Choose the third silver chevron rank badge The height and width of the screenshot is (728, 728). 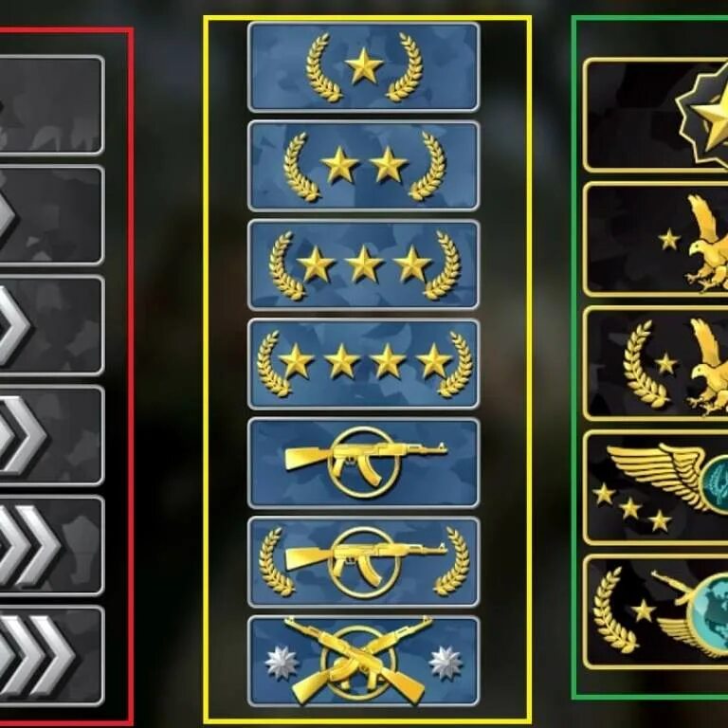pyautogui.click(x=51, y=435)
